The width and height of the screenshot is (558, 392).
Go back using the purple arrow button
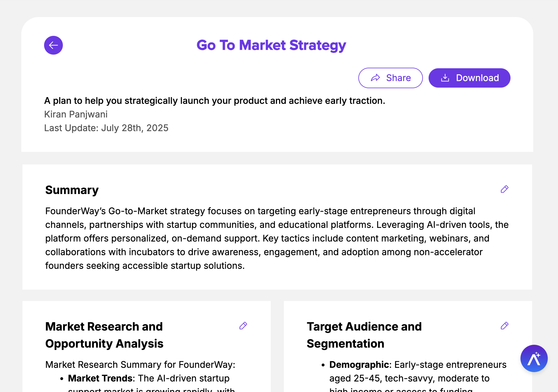coord(53,45)
